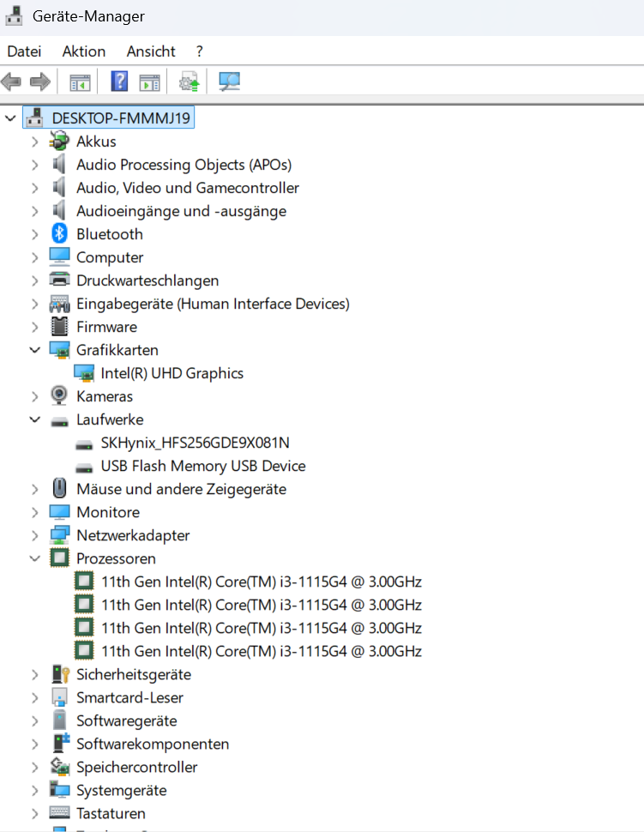The height and width of the screenshot is (832, 644).
Task: Click the Kameras webcam icon
Action: tap(59, 395)
